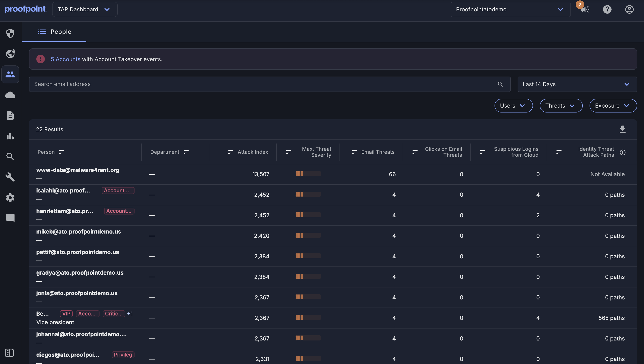Open the 565 paths link for the Vice president
This screenshot has height=364, width=644.
tap(611, 318)
